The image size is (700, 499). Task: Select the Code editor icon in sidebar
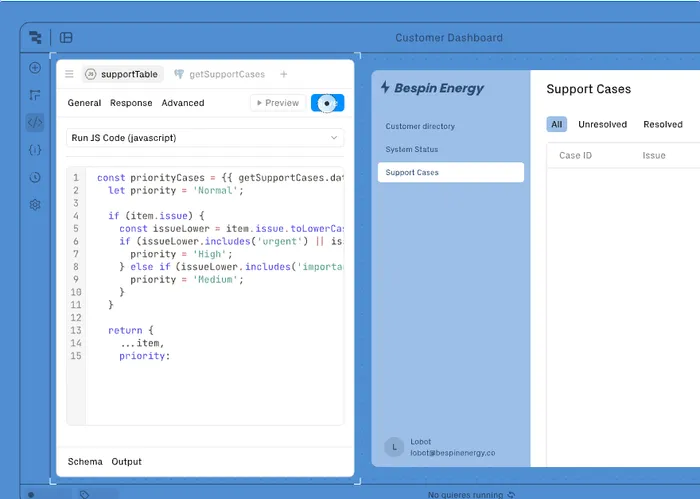pos(35,122)
